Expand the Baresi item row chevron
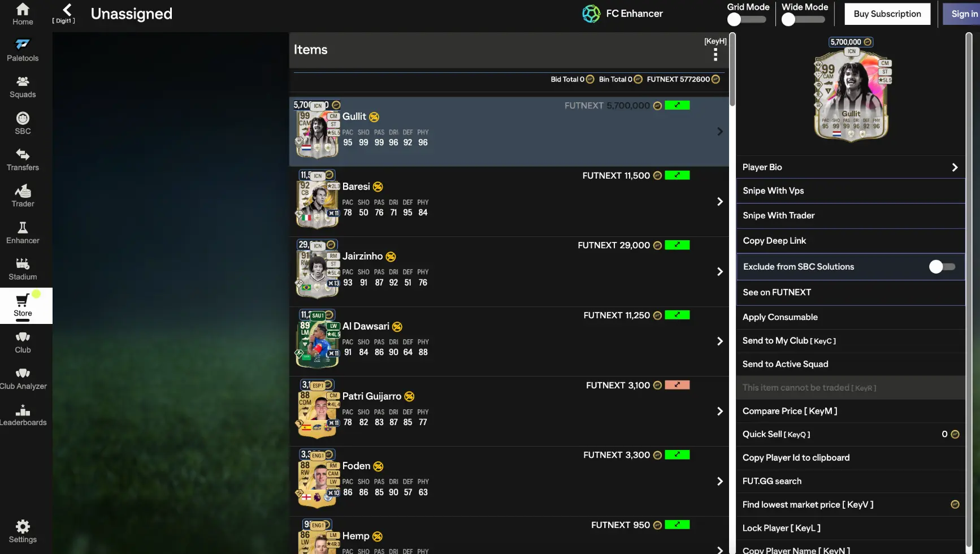 click(x=720, y=202)
